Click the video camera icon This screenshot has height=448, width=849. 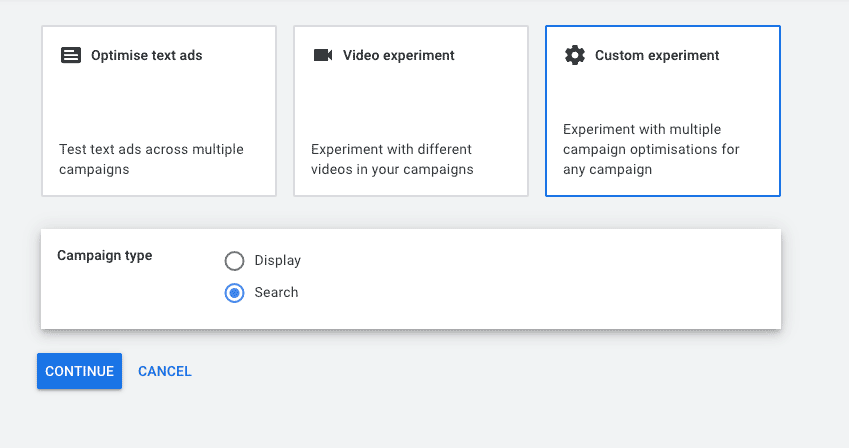tap(323, 55)
